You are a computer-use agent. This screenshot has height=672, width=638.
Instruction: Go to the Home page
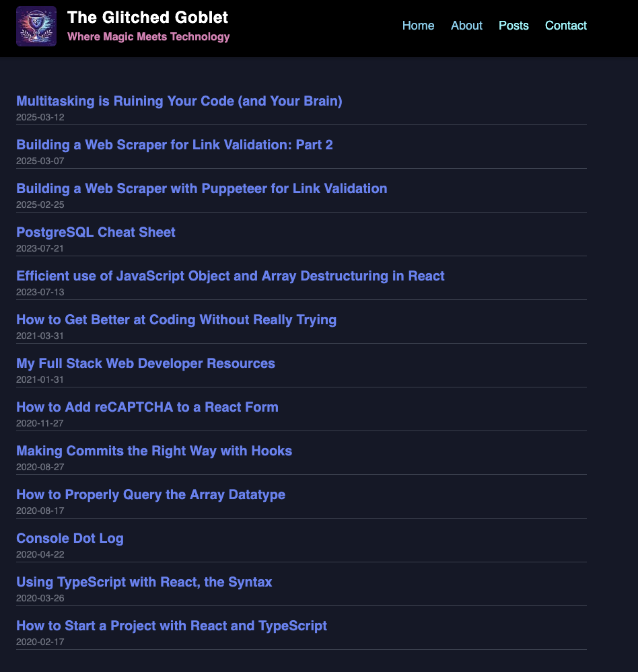point(418,26)
